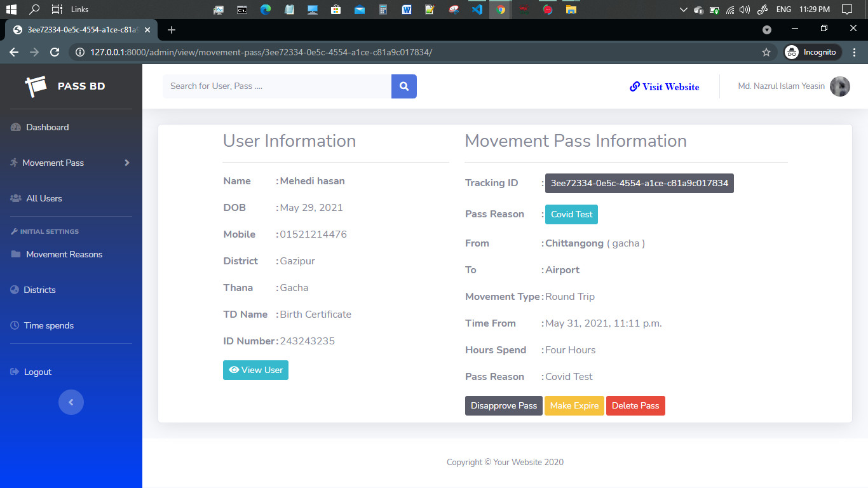Open the Windows notification center icon

846,10
